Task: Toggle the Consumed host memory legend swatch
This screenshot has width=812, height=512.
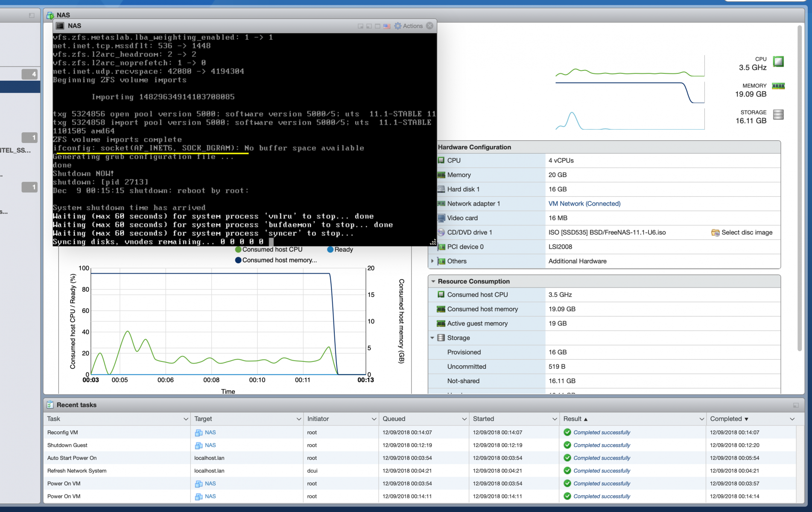Action: coord(238,260)
